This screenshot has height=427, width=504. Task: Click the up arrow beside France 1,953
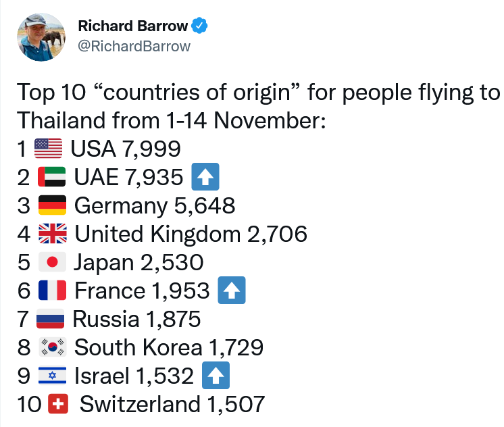[x=231, y=291]
